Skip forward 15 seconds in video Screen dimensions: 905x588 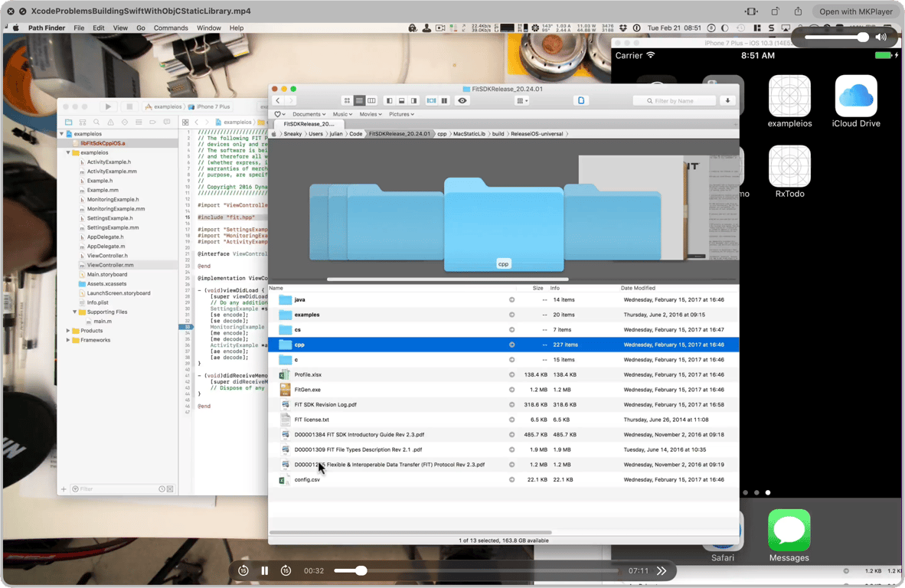286,570
